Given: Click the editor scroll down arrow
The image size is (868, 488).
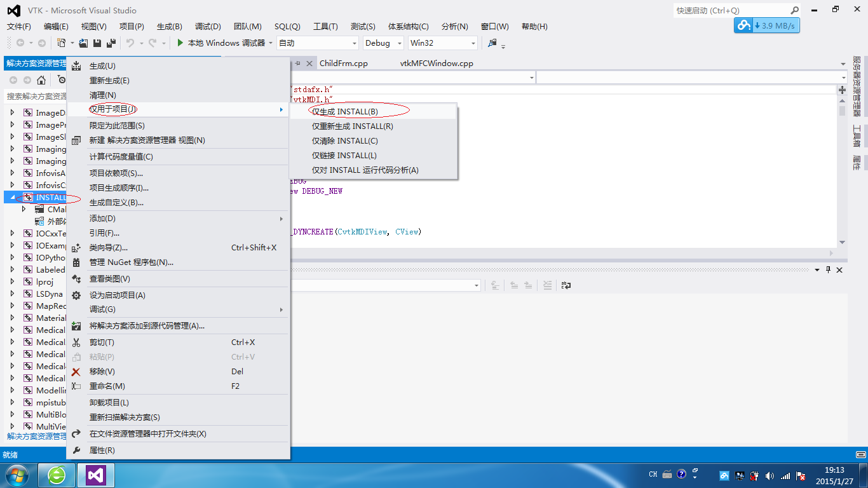Looking at the screenshot, I should [842, 242].
